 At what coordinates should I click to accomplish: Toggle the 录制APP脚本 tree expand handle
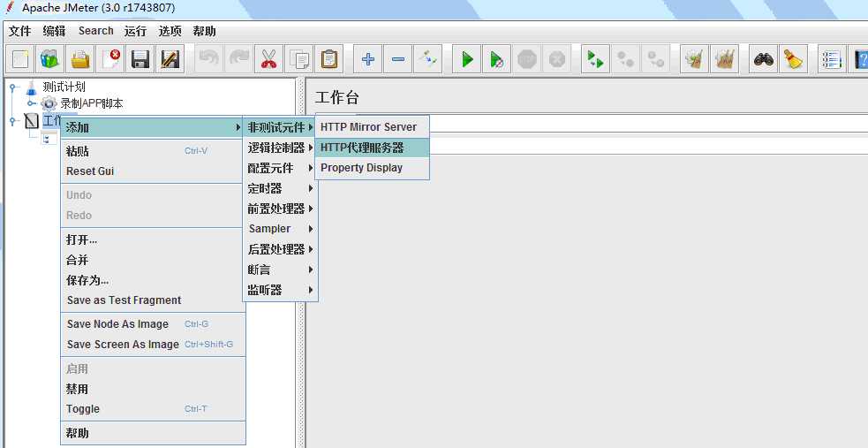(31, 103)
